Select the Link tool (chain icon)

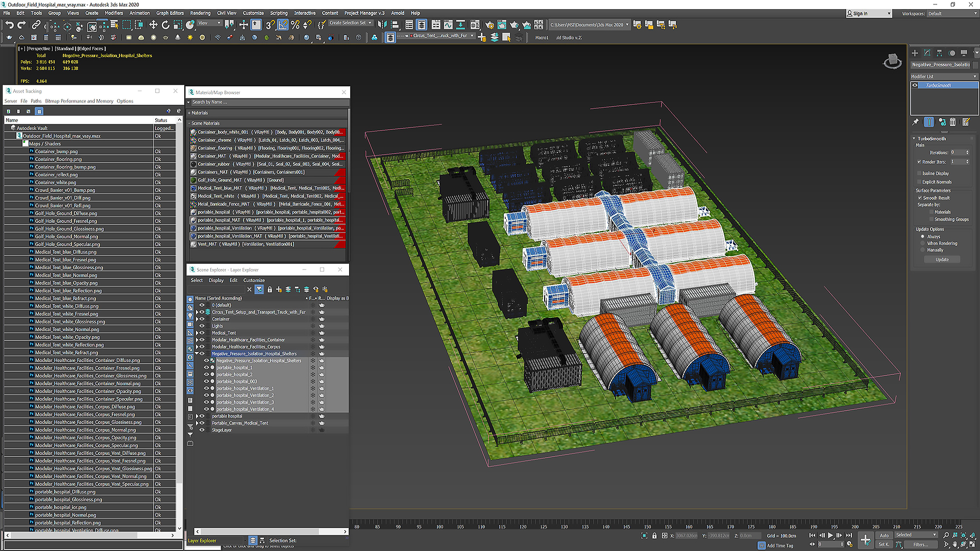click(x=36, y=24)
